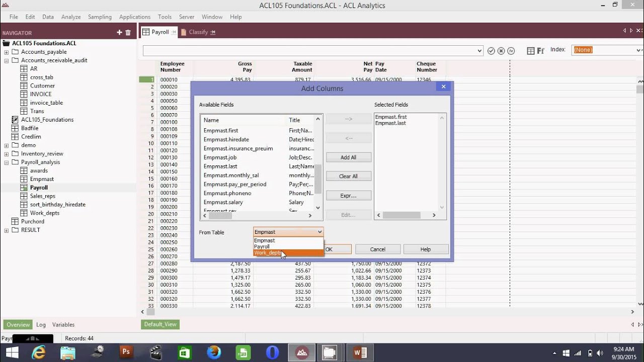644x362 pixels.
Task: Select Empmast.first in Selected Fields
Action: [x=391, y=117]
